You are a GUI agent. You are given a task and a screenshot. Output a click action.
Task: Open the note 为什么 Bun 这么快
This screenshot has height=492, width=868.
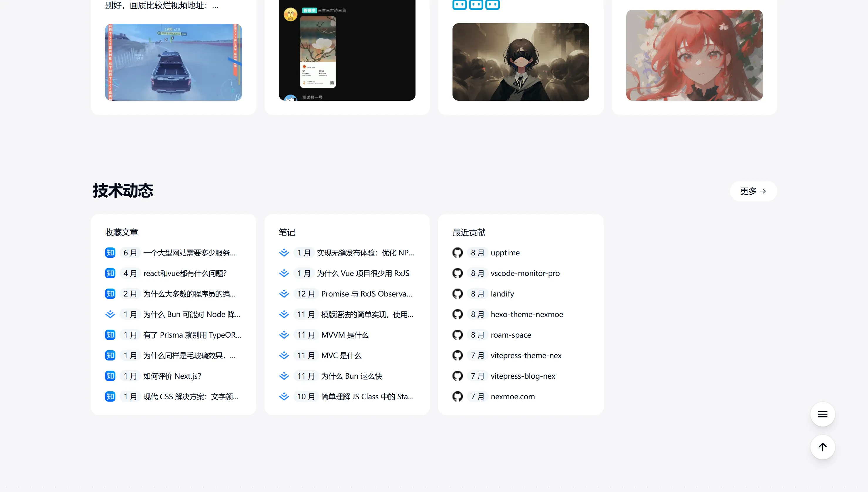pyautogui.click(x=351, y=376)
